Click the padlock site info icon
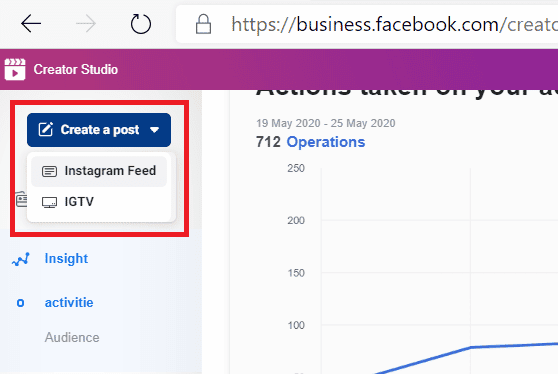 click(203, 24)
